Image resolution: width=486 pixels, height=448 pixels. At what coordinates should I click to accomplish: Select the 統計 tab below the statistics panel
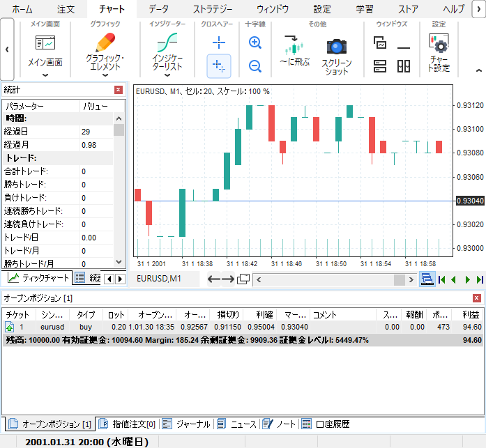pos(88,278)
